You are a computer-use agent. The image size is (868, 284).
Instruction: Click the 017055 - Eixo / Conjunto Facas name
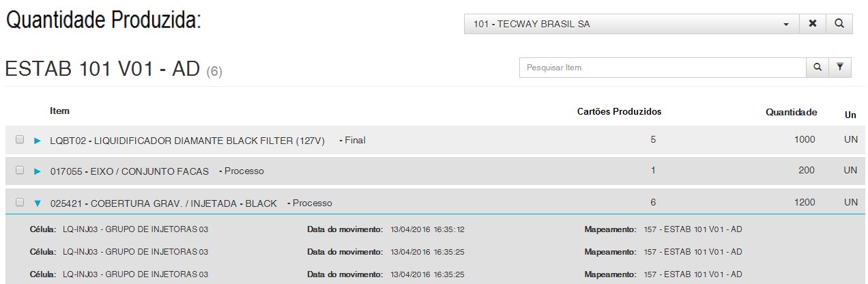pyautogui.click(x=130, y=171)
